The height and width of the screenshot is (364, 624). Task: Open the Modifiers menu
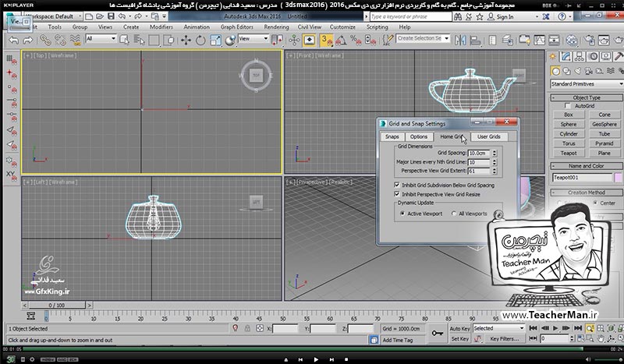[x=161, y=27]
